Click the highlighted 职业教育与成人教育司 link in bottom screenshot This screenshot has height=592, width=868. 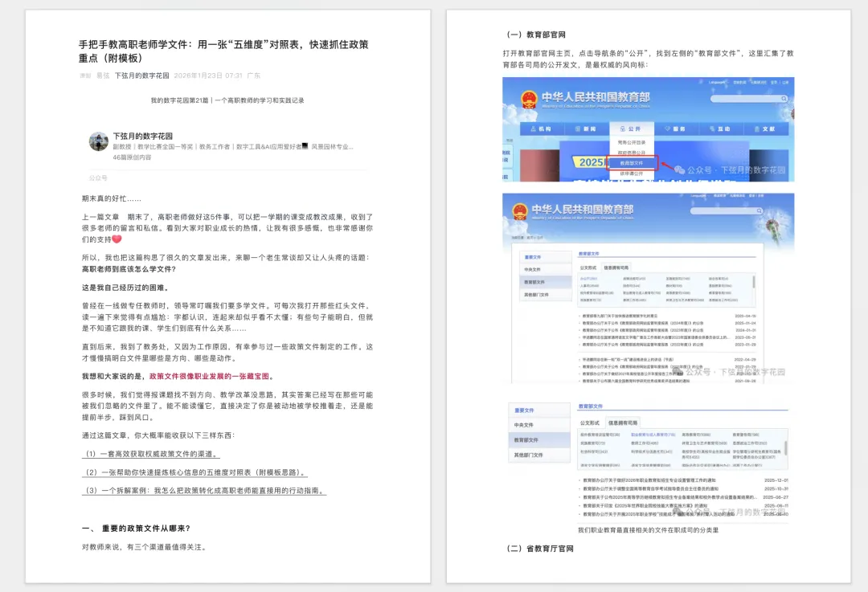653,435
